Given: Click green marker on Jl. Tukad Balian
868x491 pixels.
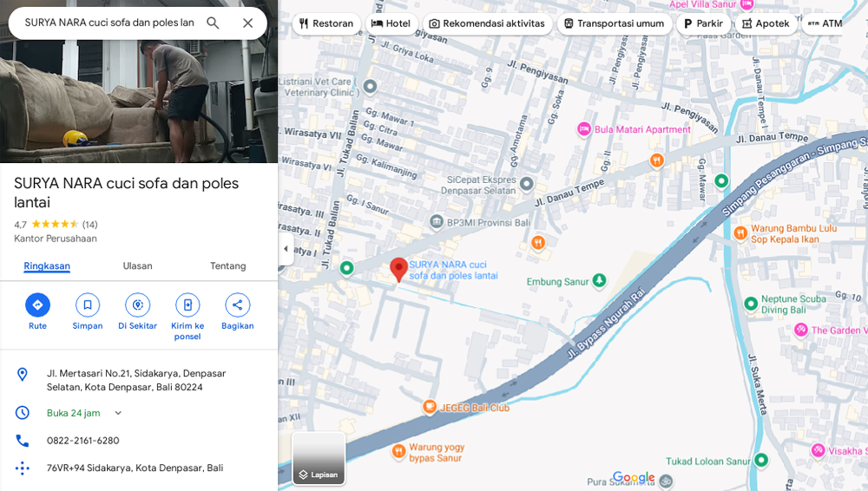Looking at the screenshot, I should pyautogui.click(x=347, y=267).
